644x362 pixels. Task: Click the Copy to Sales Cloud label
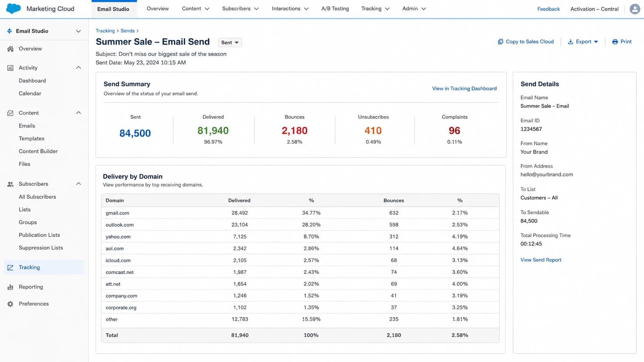[x=530, y=42]
